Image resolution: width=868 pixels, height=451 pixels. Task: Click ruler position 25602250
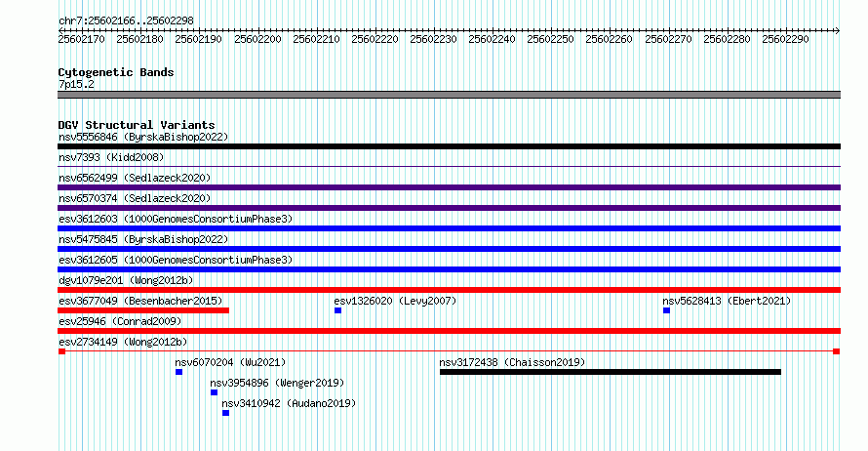(551, 39)
